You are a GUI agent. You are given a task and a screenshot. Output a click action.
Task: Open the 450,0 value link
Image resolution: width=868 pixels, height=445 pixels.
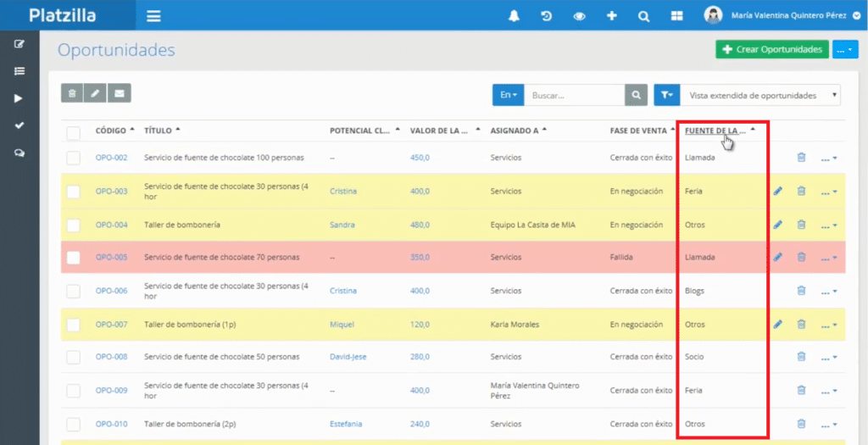(x=420, y=158)
